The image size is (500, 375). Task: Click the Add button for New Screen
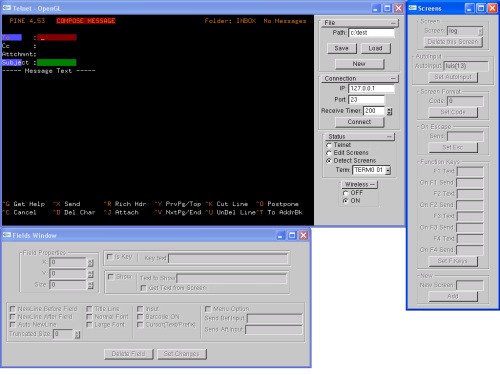(453, 296)
